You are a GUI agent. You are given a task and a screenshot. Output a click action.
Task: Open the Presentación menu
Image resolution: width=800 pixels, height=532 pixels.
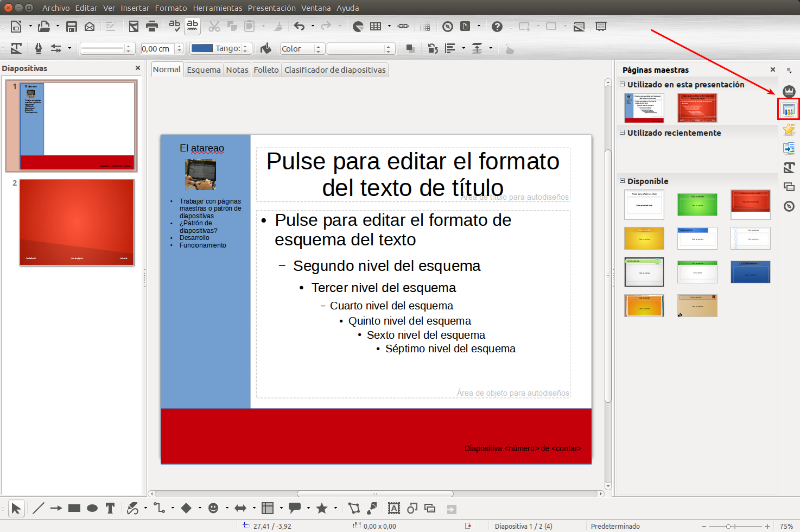(271, 8)
